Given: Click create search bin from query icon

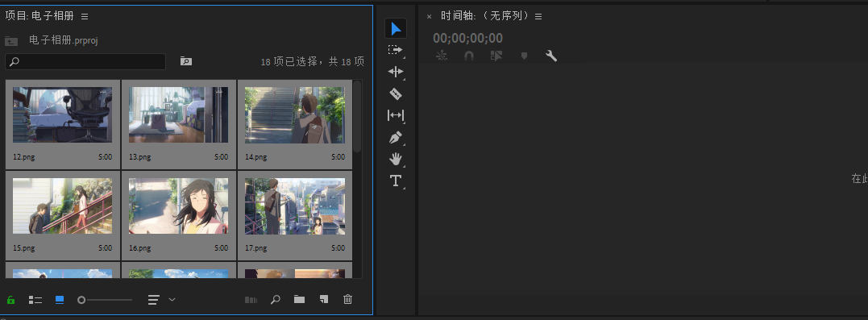Looking at the screenshot, I should pos(186,61).
